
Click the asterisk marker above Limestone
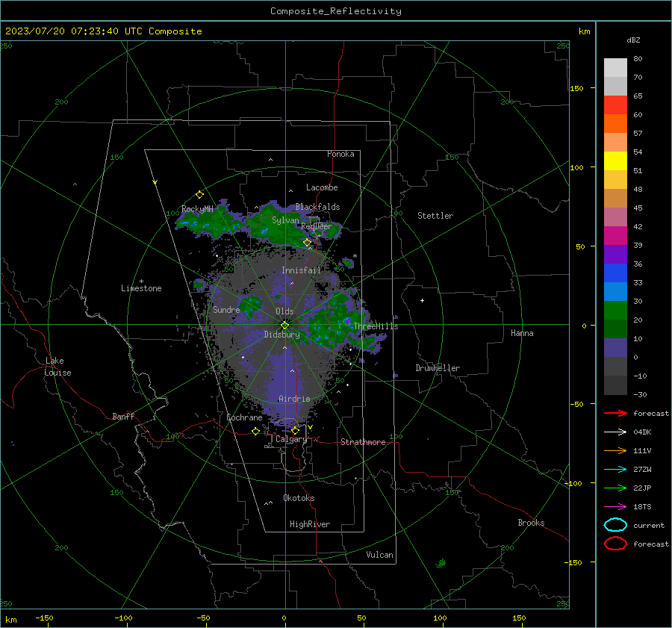pyautogui.click(x=141, y=282)
